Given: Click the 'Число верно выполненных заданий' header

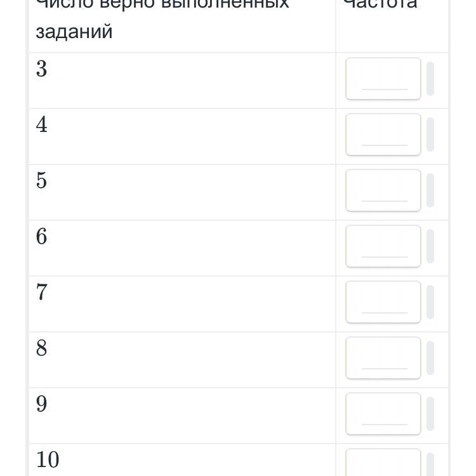Looking at the screenshot, I should [x=162, y=18].
